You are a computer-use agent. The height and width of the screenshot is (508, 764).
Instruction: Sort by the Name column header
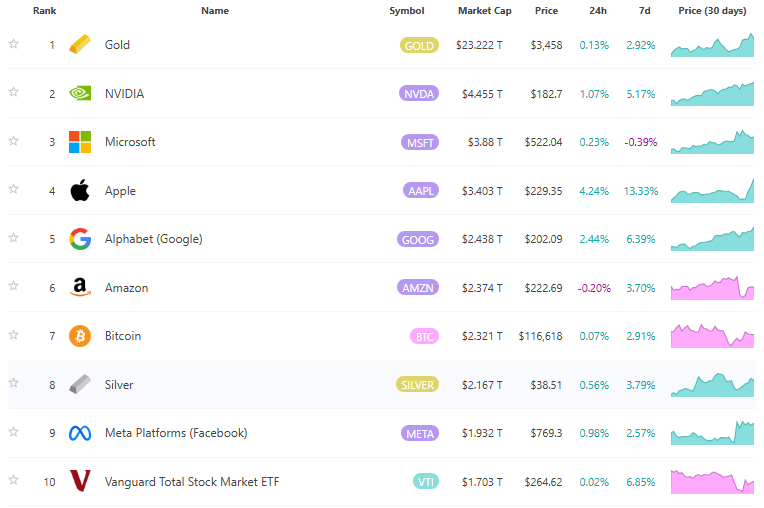pyautogui.click(x=215, y=11)
